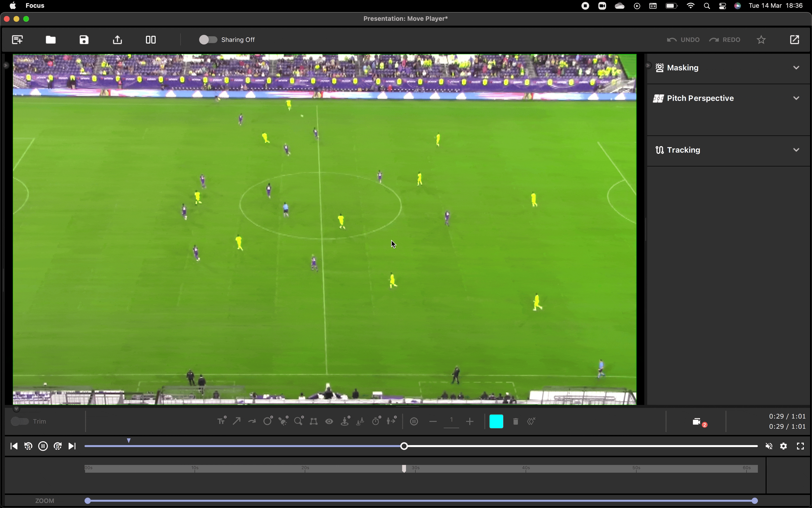Click the left handle of the ZOOM slider

(x=87, y=501)
